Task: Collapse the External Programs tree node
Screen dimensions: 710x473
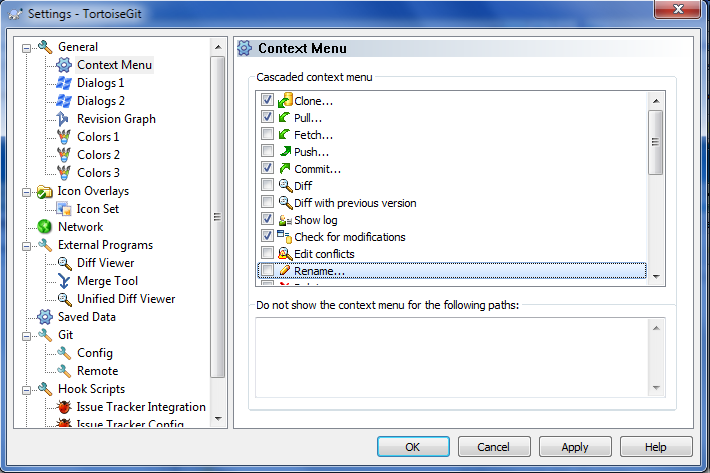Action: [27, 246]
